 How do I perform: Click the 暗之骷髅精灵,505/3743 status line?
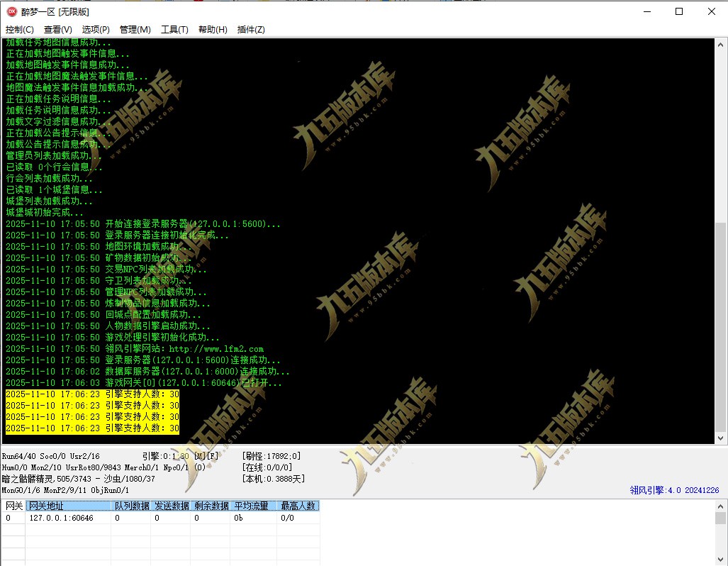tap(79, 479)
